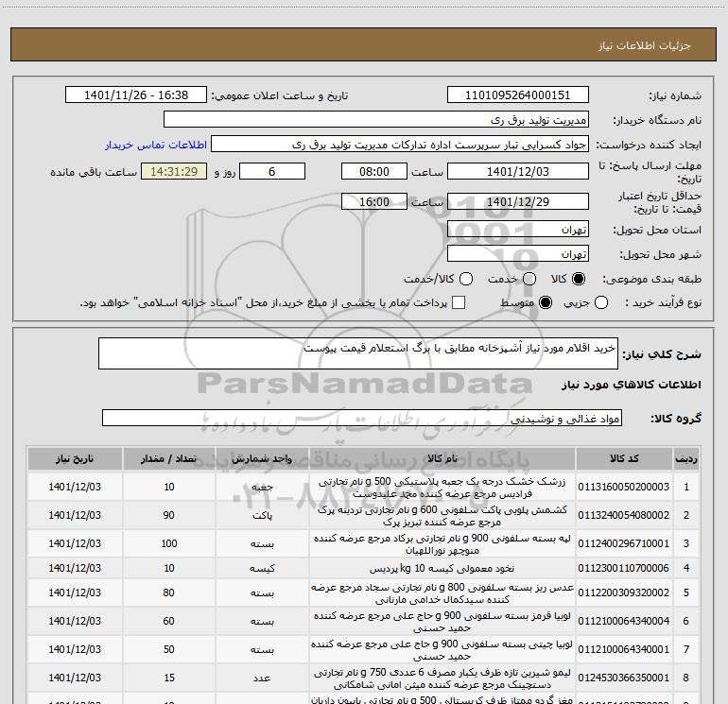Click product code 0113160050200003
728x704 pixels.
click(624, 487)
